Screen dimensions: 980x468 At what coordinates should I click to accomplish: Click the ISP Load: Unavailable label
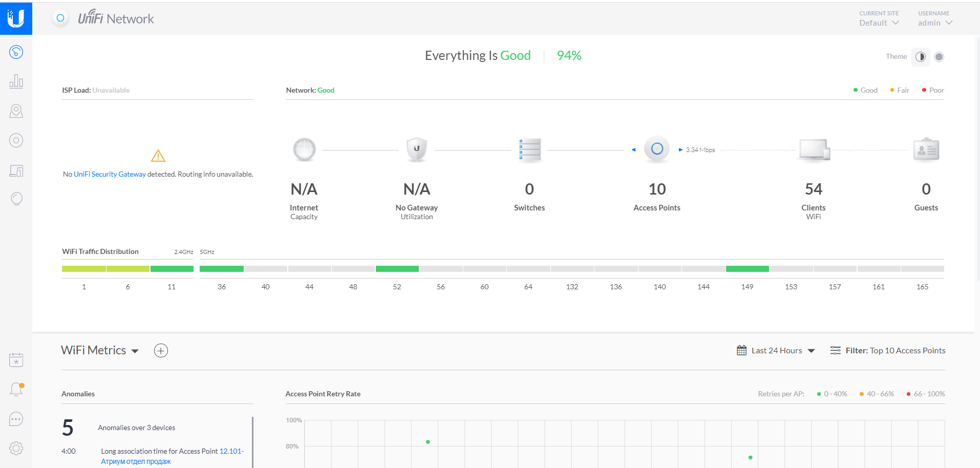pyautogui.click(x=96, y=90)
